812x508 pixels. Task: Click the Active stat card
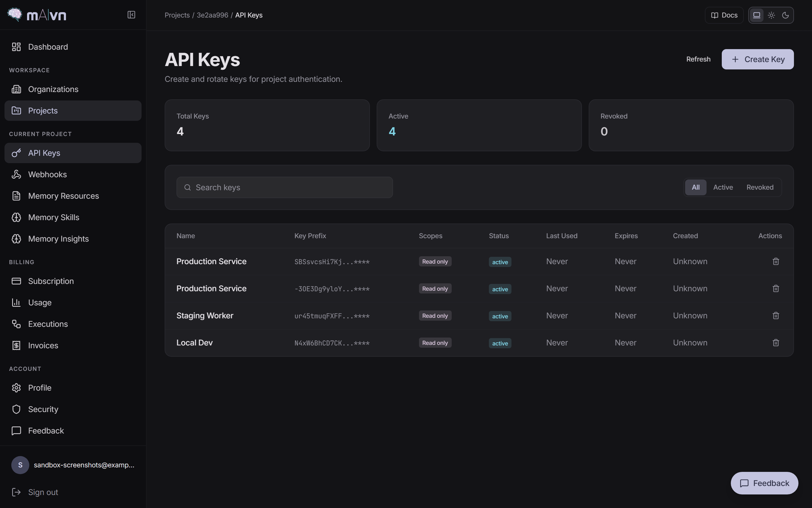479,125
